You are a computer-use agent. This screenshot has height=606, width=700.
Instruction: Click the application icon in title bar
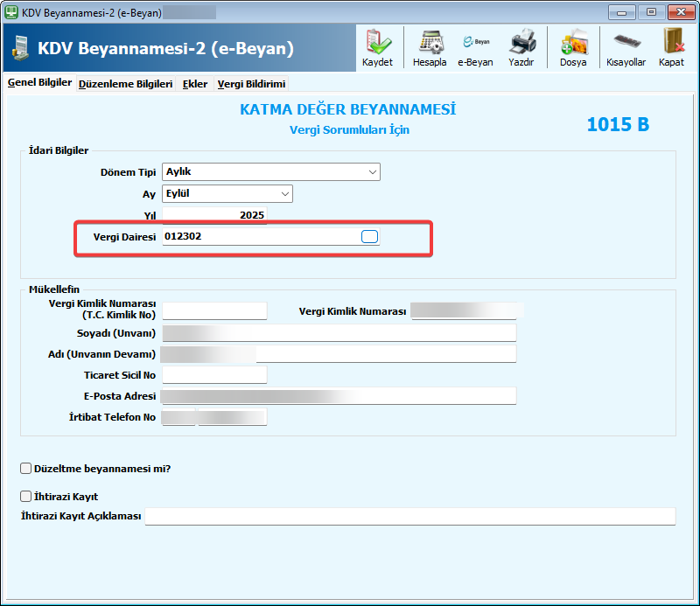point(11,12)
